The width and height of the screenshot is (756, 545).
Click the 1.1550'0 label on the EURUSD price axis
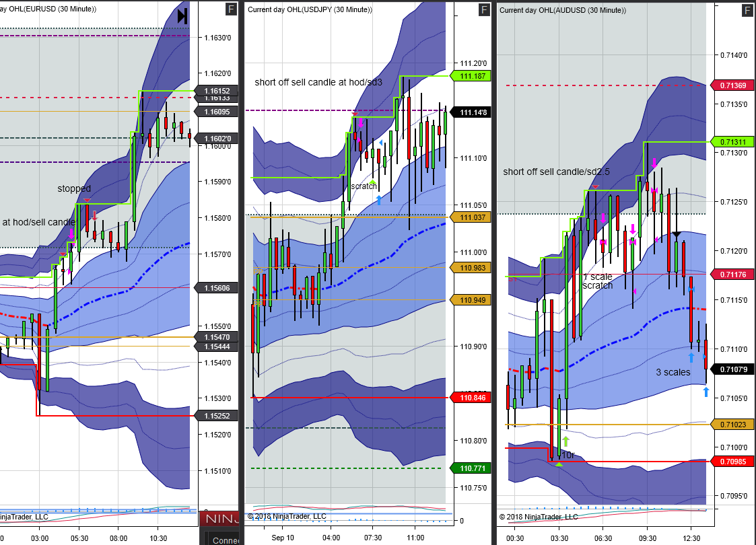[217, 326]
